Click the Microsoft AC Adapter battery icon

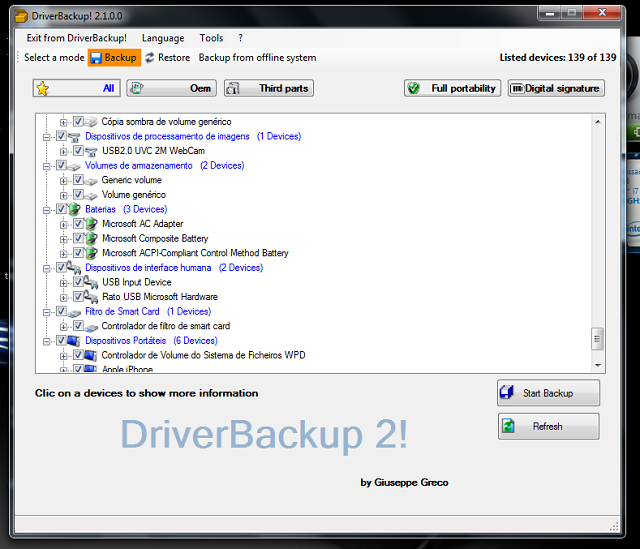click(91, 224)
